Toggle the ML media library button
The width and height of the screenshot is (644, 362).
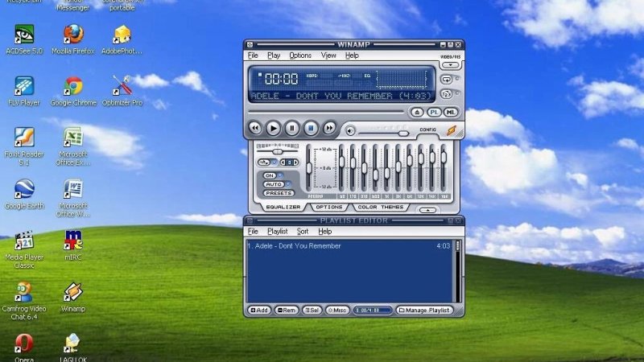[x=451, y=113]
